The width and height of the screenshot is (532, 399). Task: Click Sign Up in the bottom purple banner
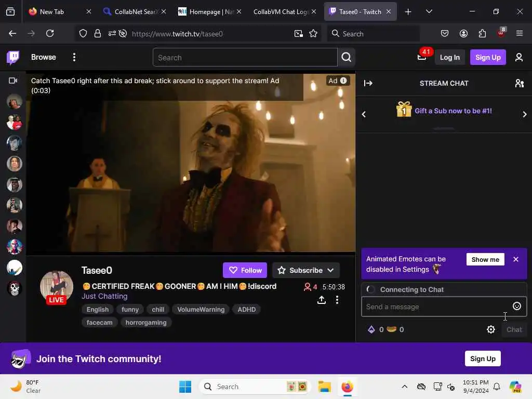click(x=483, y=358)
